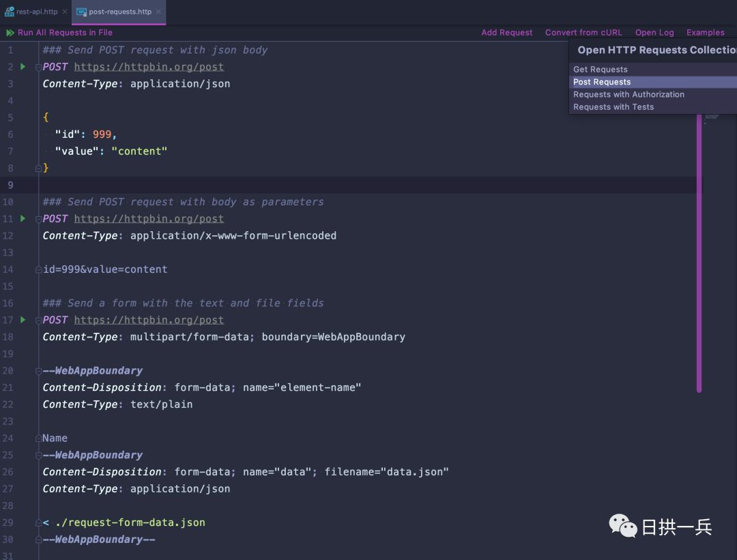Click the Add Request link

(507, 33)
